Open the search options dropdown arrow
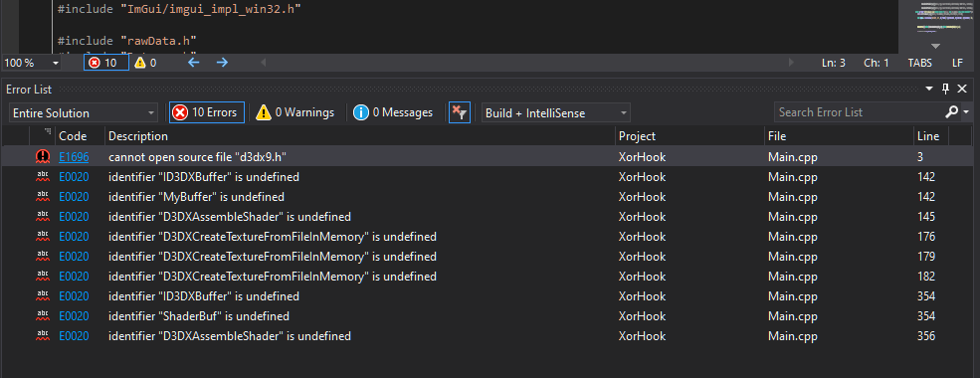This screenshot has height=378, width=980. click(x=966, y=112)
